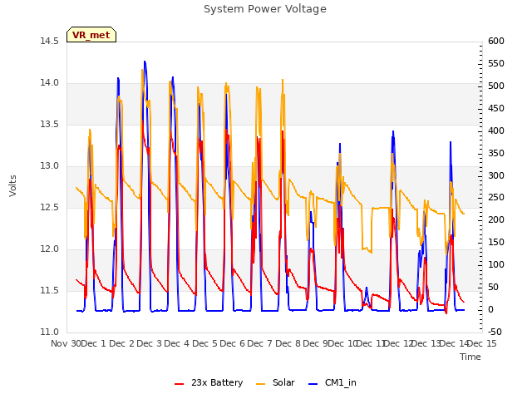
Task: Click the Dec 15 date label
Action: (482, 343)
